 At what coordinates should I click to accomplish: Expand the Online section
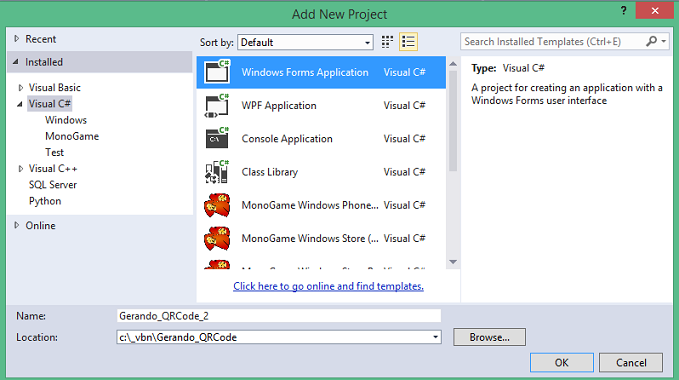coord(16,225)
